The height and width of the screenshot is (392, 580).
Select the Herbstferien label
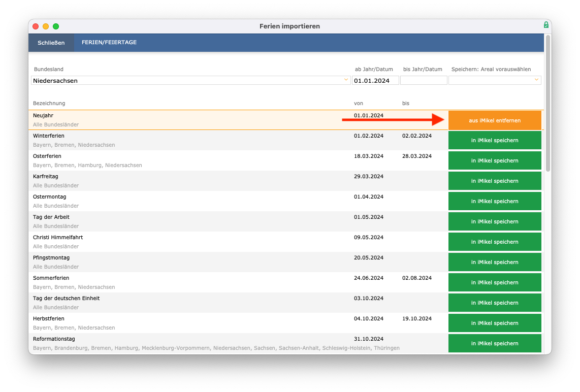[48, 319]
